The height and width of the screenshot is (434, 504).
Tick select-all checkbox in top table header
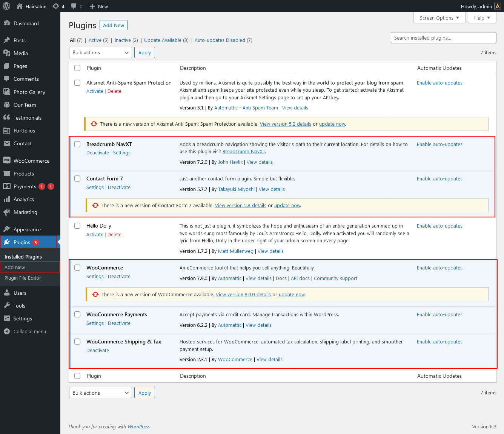77,68
